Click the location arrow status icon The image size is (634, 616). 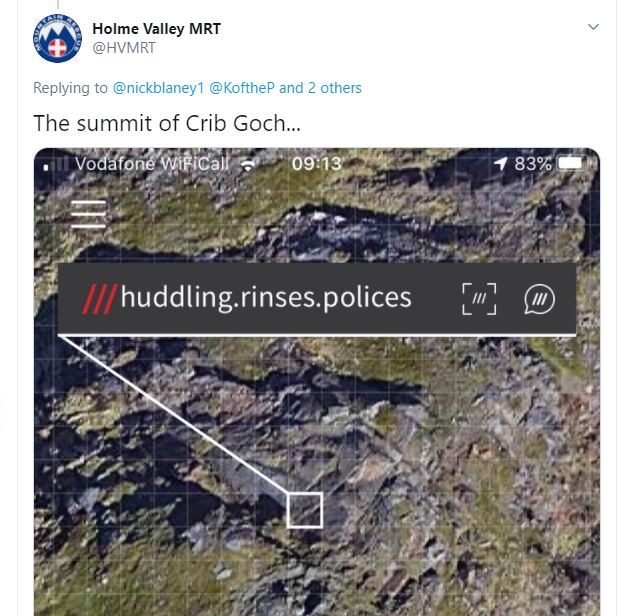[x=501, y=163]
